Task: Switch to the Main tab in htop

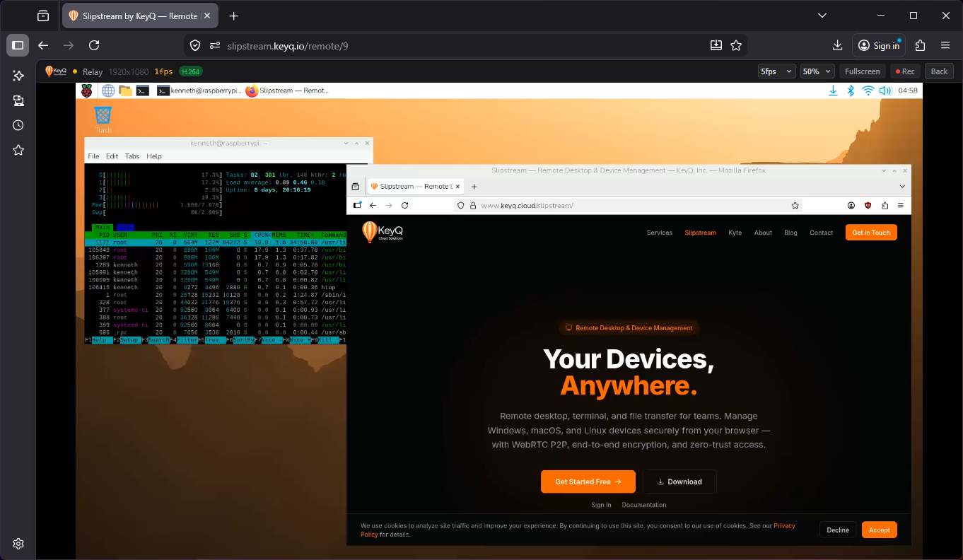Action: pyautogui.click(x=101, y=228)
